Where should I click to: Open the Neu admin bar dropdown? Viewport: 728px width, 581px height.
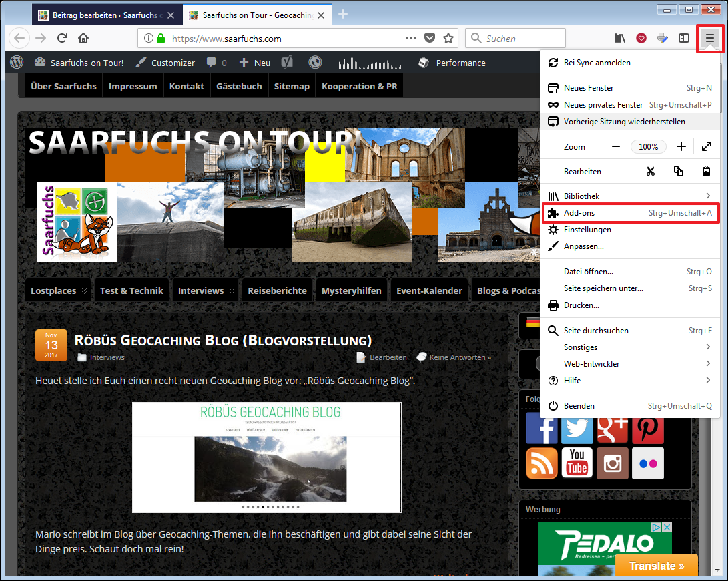[254, 63]
